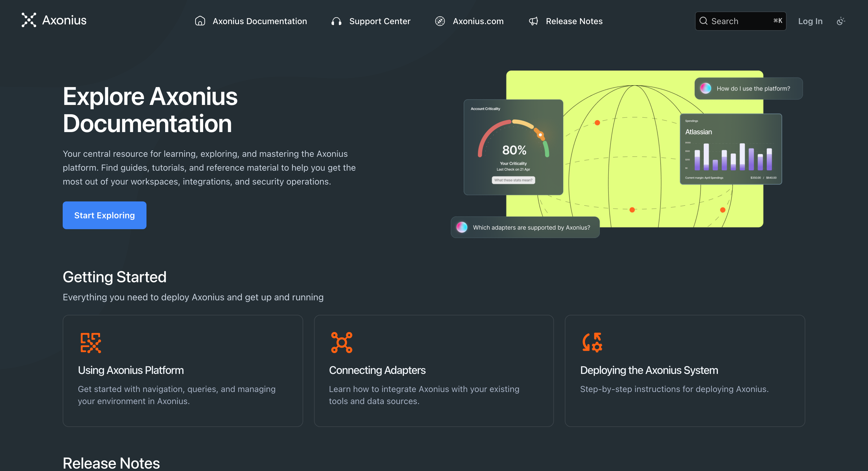The width and height of the screenshot is (868, 471).
Task: Focus the Search input field
Action: coord(740,21)
